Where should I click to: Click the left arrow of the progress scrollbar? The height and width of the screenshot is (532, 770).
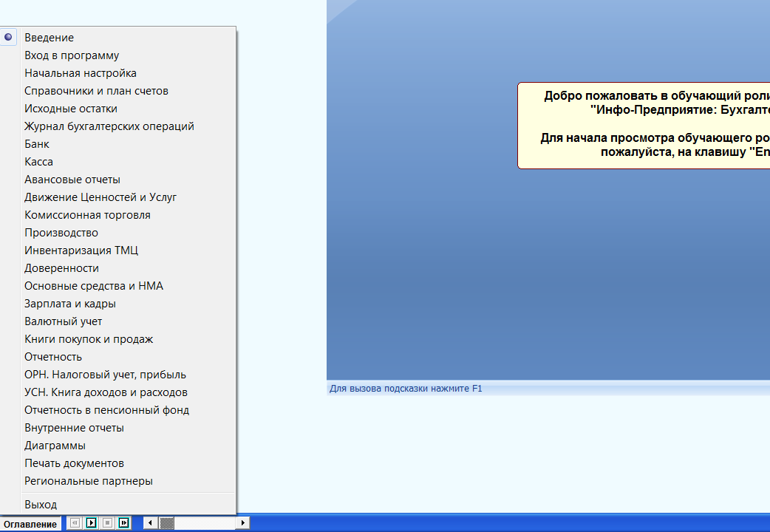tap(150, 522)
